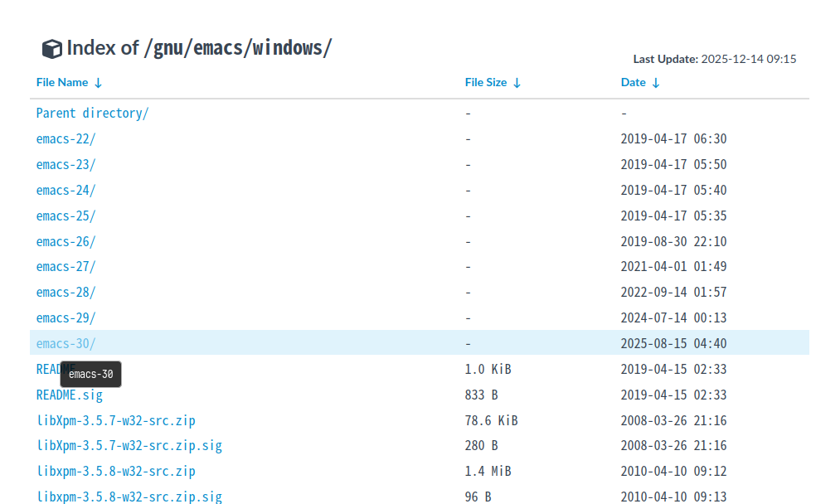This screenshot has width=816, height=504.
Task: Open the emacs-29 folder
Action: 66,317
